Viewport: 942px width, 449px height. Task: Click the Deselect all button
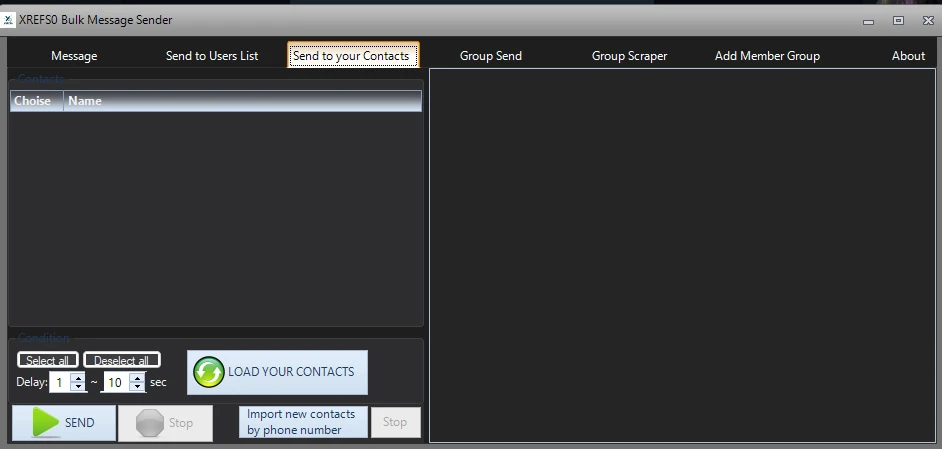click(x=121, y=360)
